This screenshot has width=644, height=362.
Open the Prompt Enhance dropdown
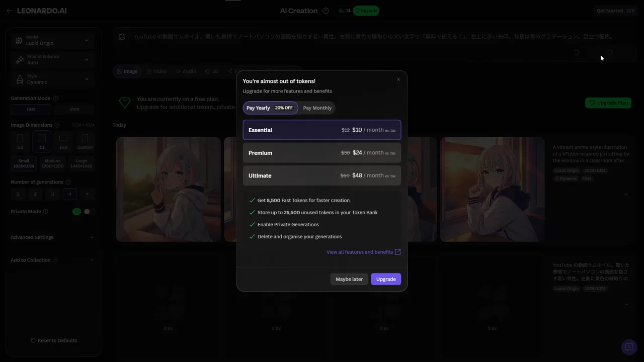52,60
